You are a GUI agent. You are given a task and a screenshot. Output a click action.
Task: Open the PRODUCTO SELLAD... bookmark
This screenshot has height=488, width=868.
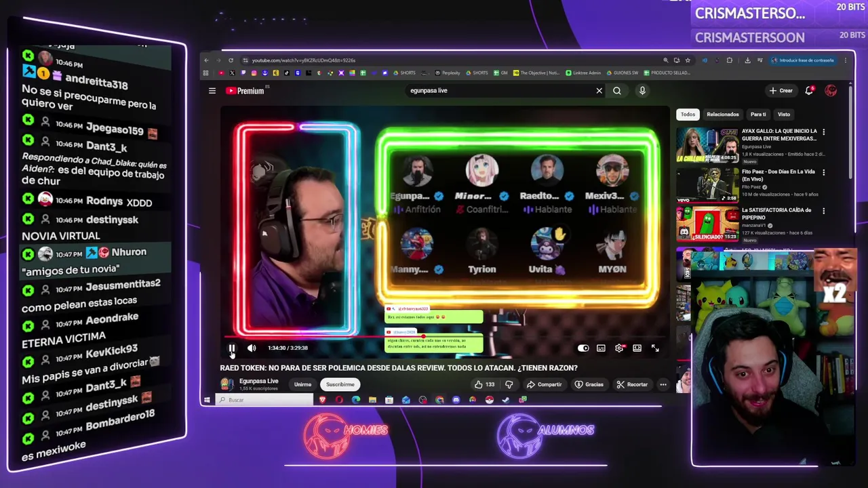click(x=667, y=73)
